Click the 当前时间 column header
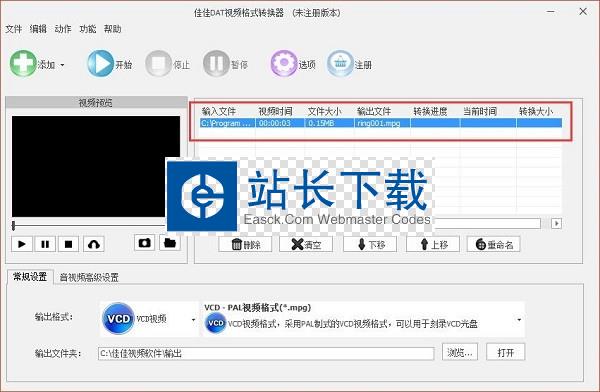This screenshot has width=600, height=392. 480,111
